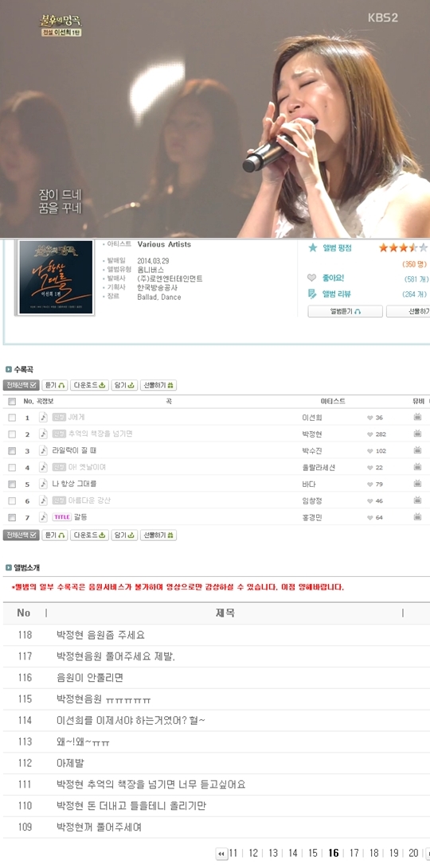Open post 111 about 추억의 책장을 넘기면

(x=150, y=784)
